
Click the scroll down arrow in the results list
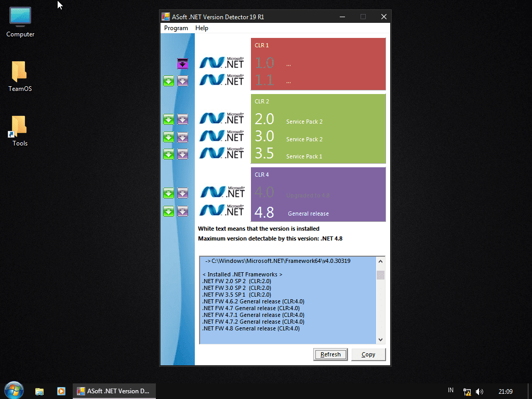(380, 340)
